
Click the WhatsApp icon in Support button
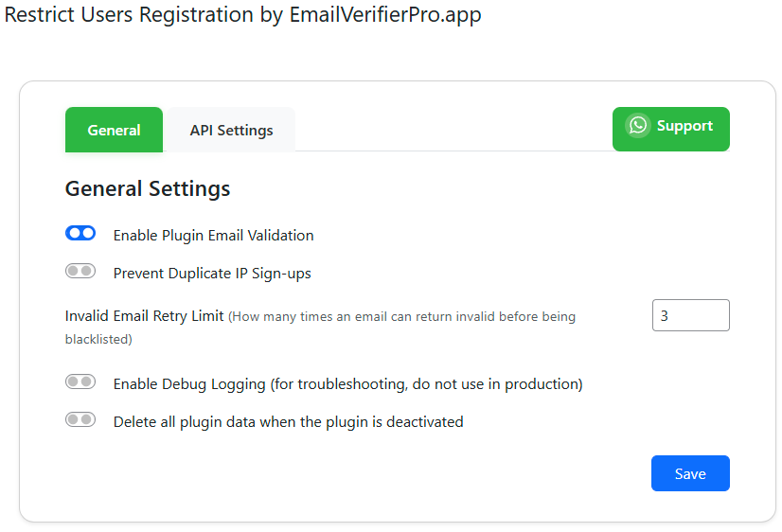point(638,126)
